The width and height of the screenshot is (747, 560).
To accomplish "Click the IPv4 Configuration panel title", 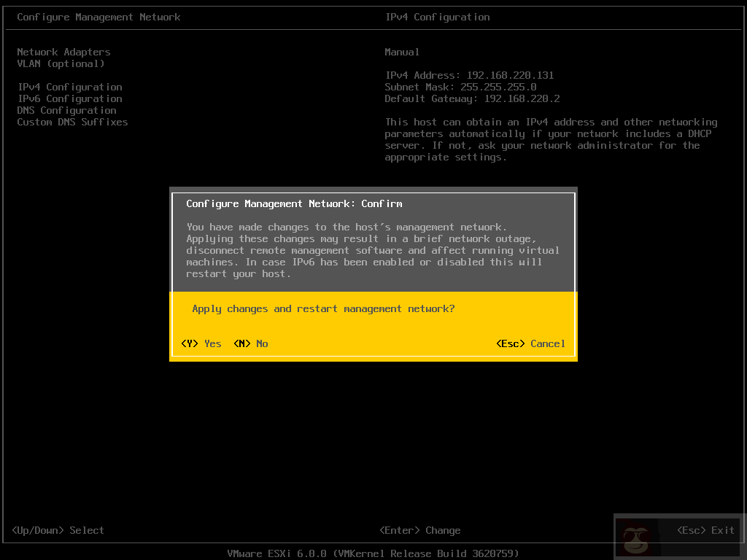I will 438,17.
